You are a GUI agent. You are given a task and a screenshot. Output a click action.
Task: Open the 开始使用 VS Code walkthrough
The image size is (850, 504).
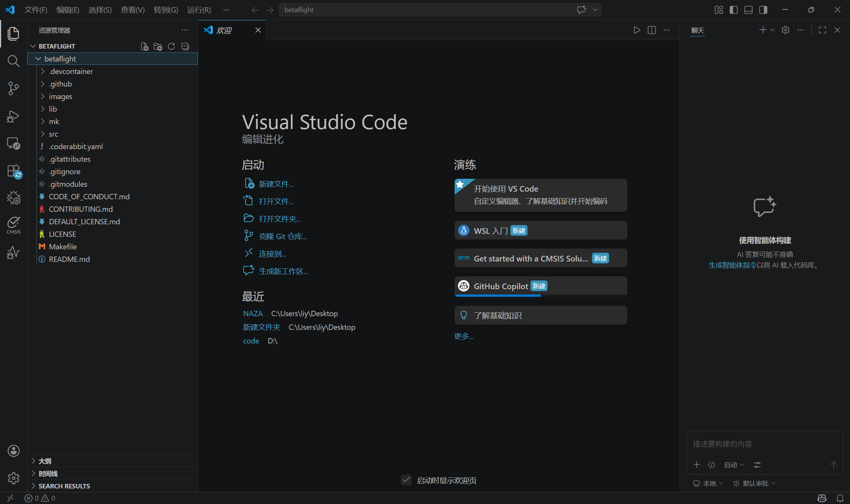point(541,195)
